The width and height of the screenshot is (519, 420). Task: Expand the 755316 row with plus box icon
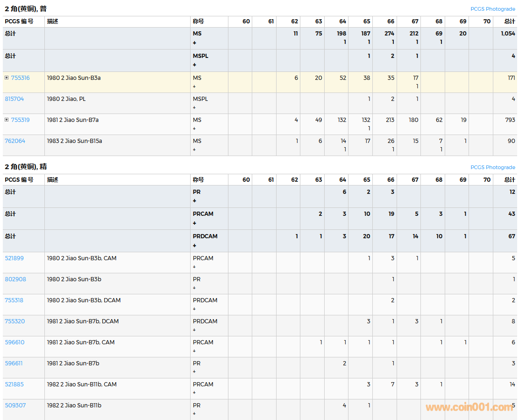7,78
